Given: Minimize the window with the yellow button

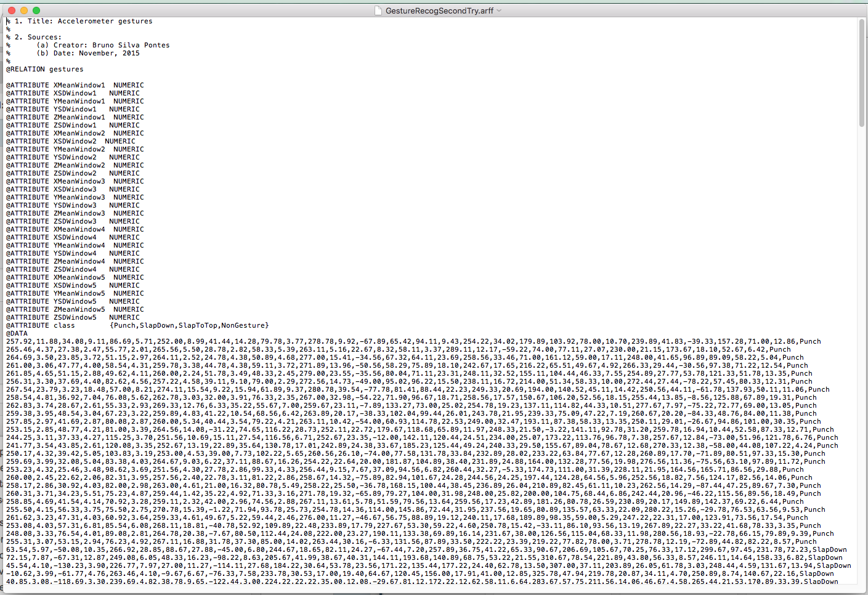Looking at the screenshot, I should pos(24,10).
